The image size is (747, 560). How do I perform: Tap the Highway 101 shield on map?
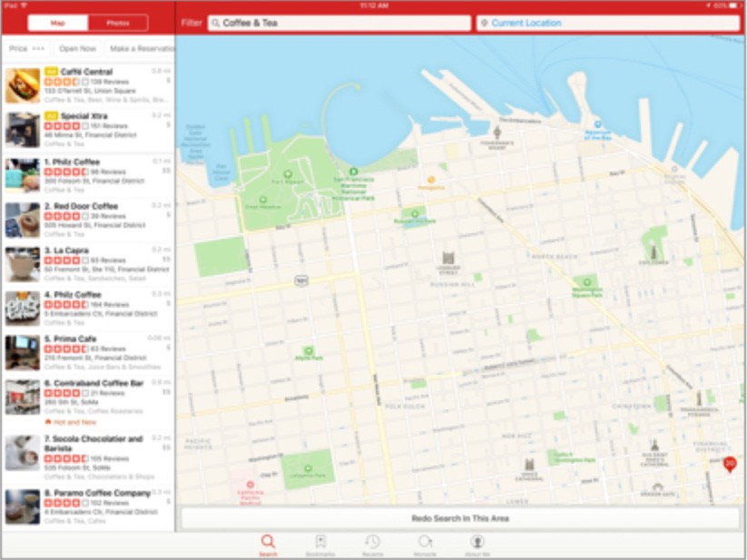point(301,280)
